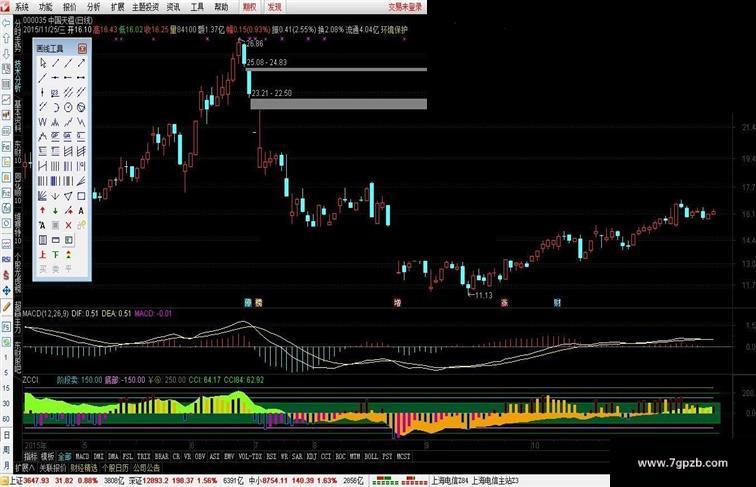This screenshot has height=487, width=756.
Task: Open the 资讯 menu
Action: [x=173, y=7]
